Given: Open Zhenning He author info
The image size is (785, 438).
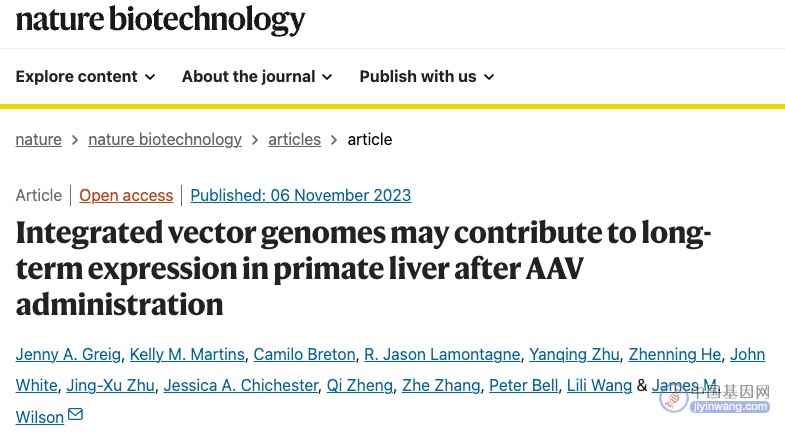Looking at the screenshot, I should (675, 354).
